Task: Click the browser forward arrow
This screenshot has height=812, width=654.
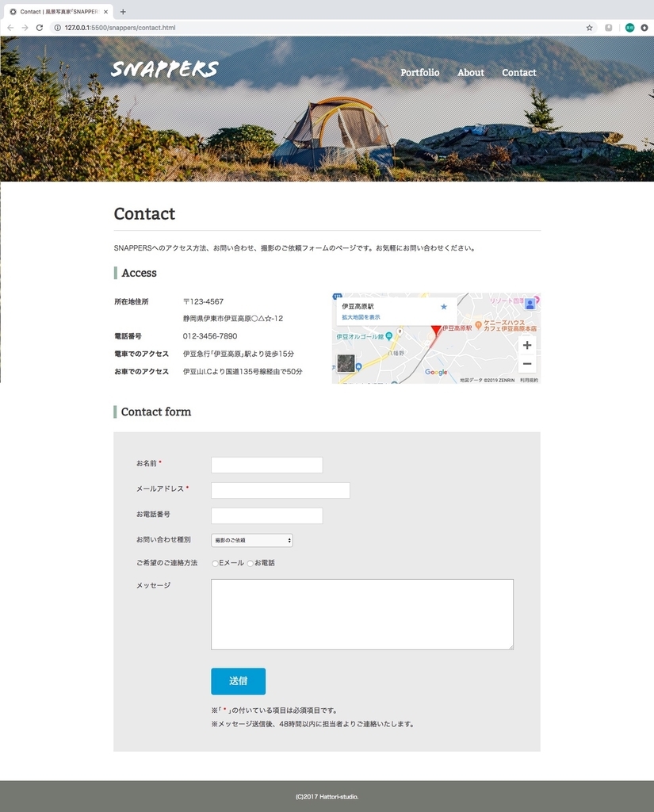Action: (x=25, y=28)
